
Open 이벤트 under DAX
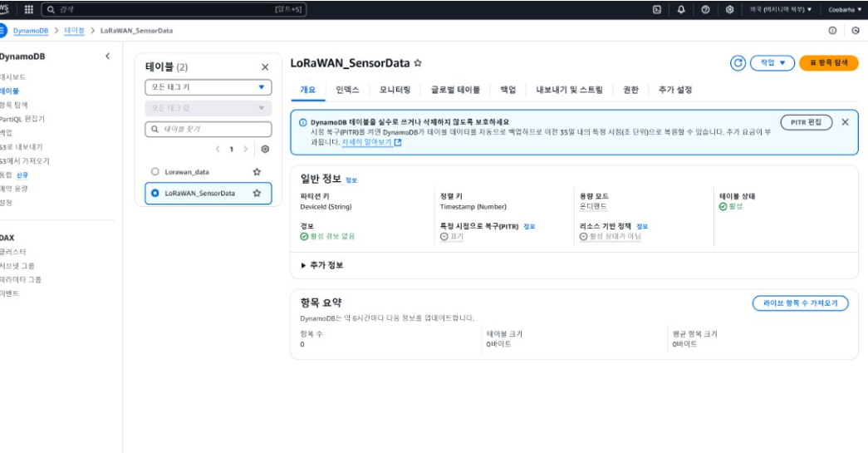tap(9, 293)
